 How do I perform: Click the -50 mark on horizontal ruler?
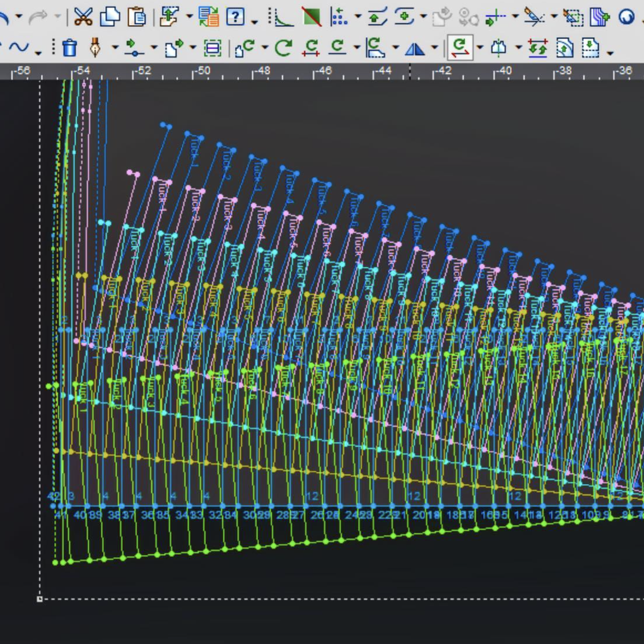202,71
